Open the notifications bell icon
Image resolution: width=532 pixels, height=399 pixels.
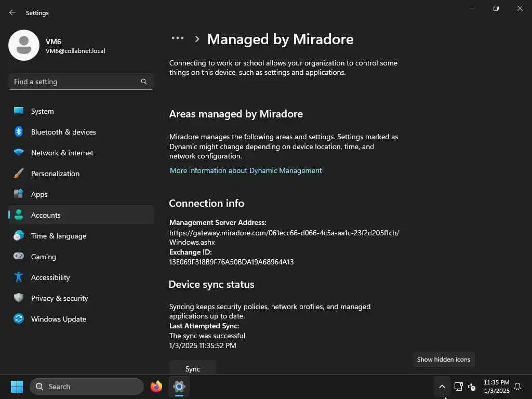click(517, 387)
